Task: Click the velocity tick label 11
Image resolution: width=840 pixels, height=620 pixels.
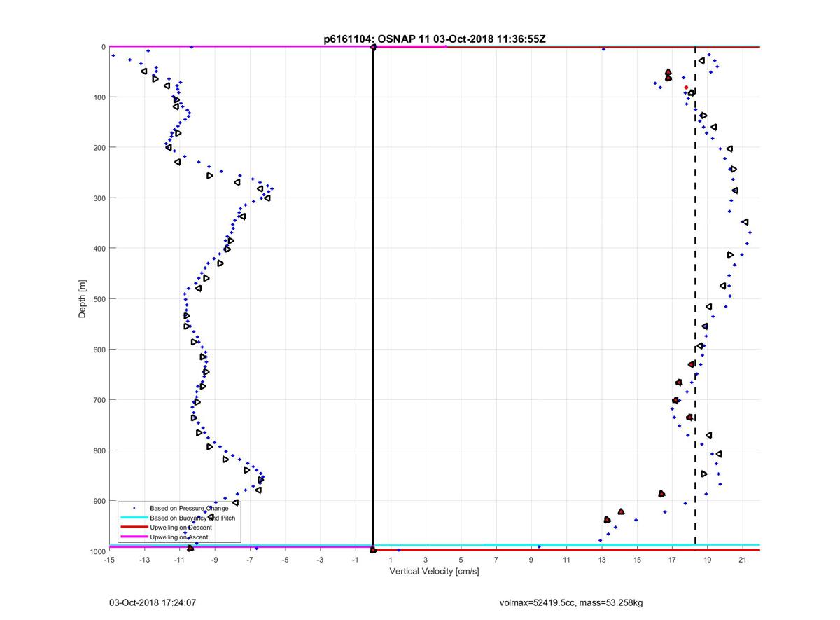Action: point(566,560)
